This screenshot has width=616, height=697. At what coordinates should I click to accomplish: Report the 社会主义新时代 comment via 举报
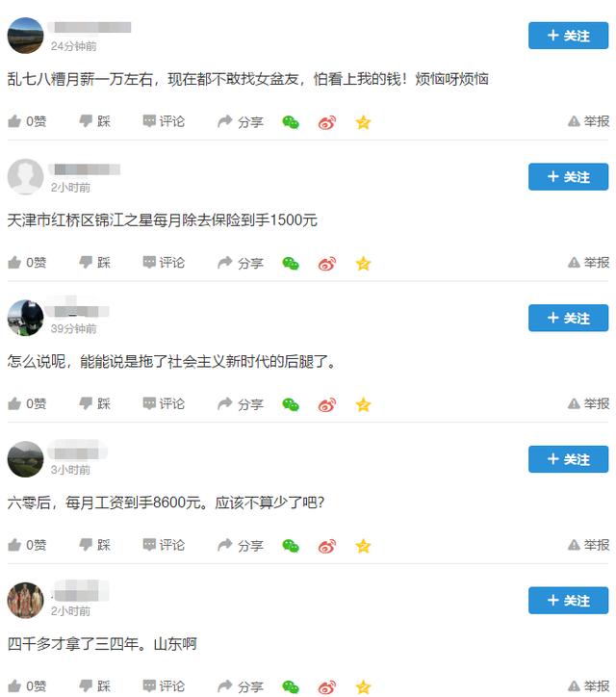588,403
